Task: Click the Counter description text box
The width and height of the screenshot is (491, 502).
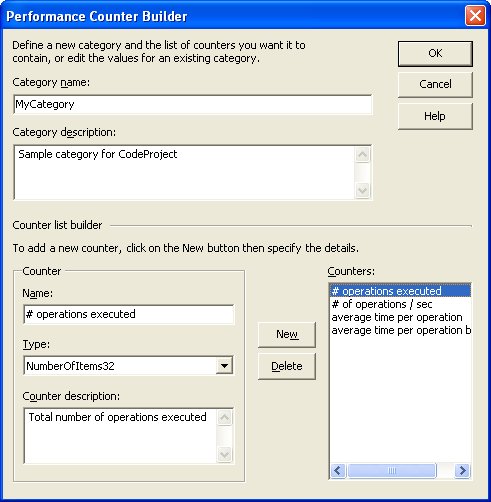Action: coord(121,435)
